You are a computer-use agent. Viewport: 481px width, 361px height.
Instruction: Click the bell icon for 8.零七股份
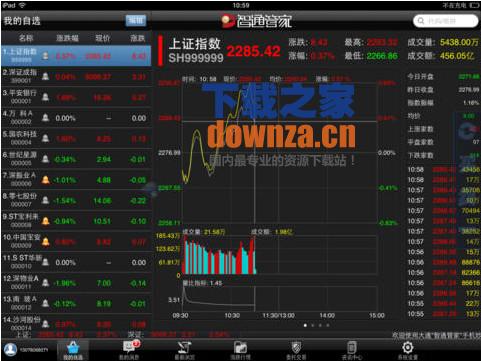[46, 200]
